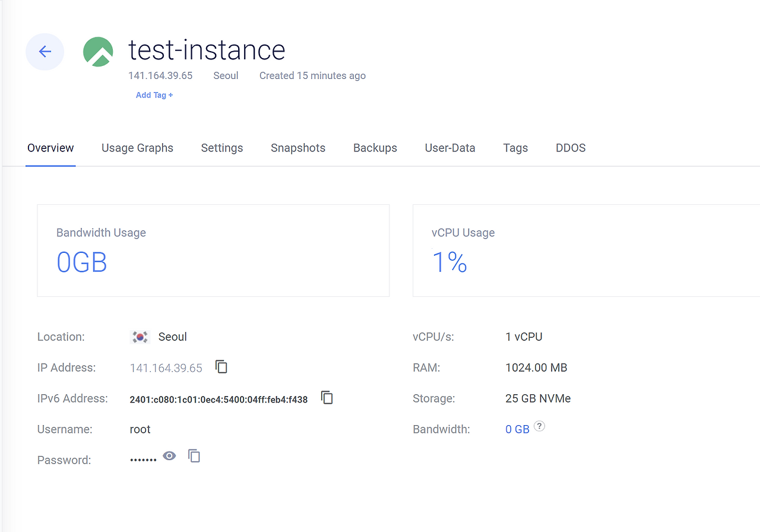
Task: Reveal the password with the eye icon
Action: click(x=170, y=456)
